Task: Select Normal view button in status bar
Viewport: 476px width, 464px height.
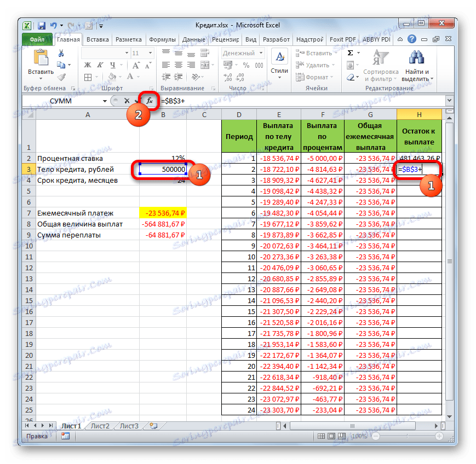Action: click(x=321, y=436)
